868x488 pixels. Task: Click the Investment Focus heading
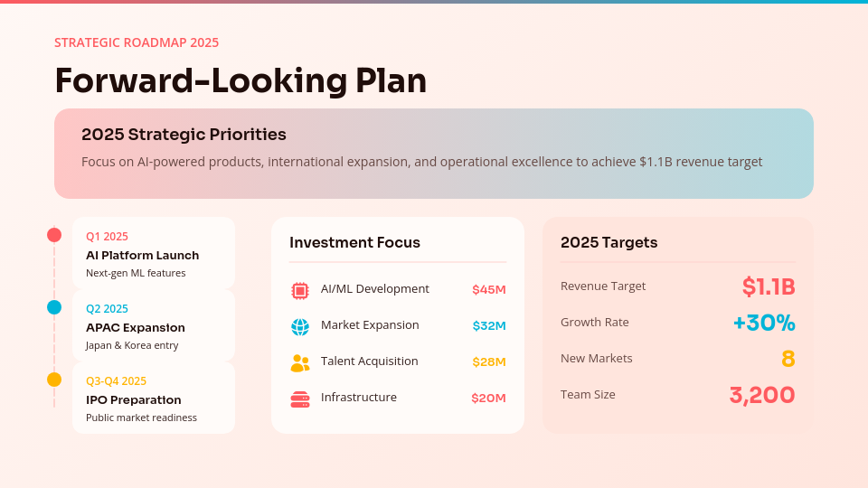pos(354,242)
